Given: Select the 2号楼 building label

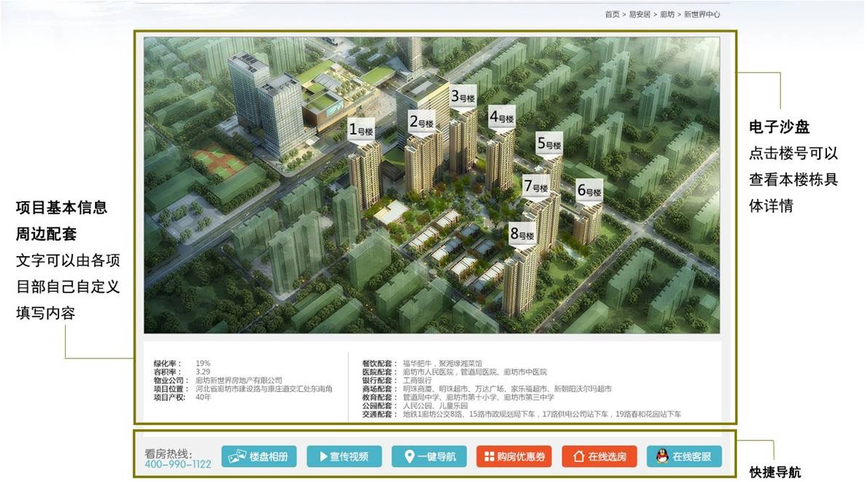Looking at the screenshot, I should pyautogui.click(x=421, y=122).
